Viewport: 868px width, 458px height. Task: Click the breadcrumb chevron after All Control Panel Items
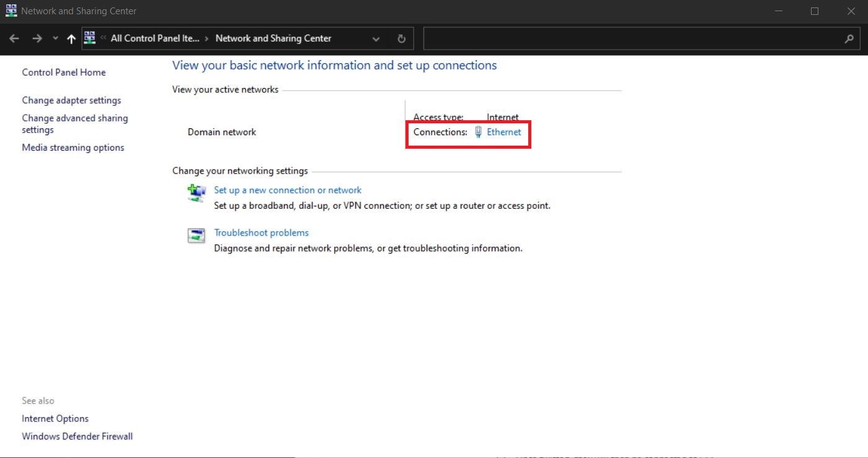pos(206,38)
